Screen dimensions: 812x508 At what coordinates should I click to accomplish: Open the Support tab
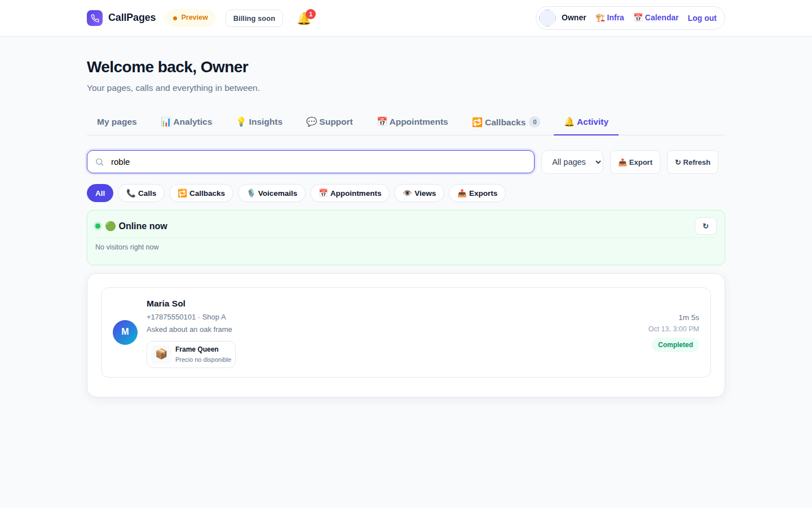(x=329, y=122)
